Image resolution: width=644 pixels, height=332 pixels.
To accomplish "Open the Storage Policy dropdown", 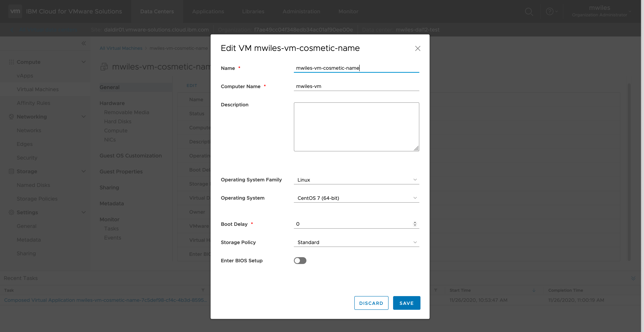I will [356, 242].
